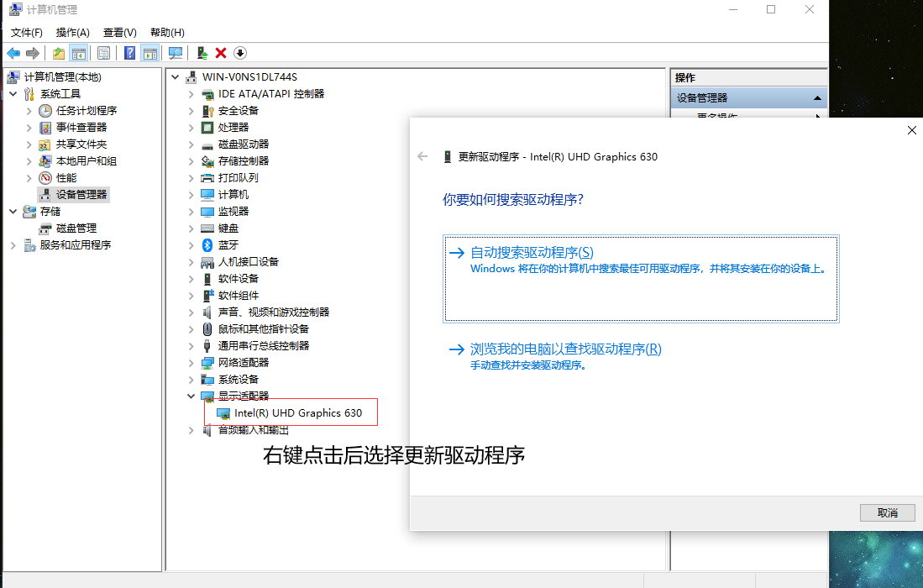Click the up one level folder icon

[x=59, y=54]
